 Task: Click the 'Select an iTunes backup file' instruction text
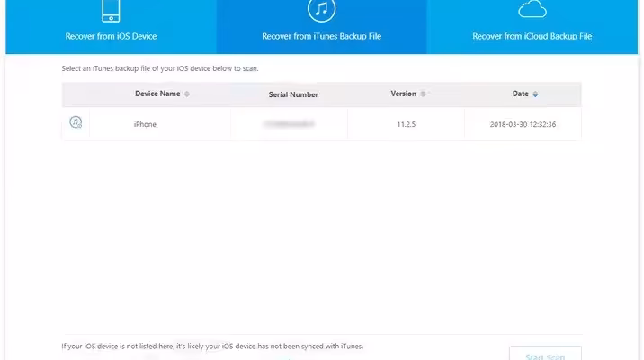(160, 68)
